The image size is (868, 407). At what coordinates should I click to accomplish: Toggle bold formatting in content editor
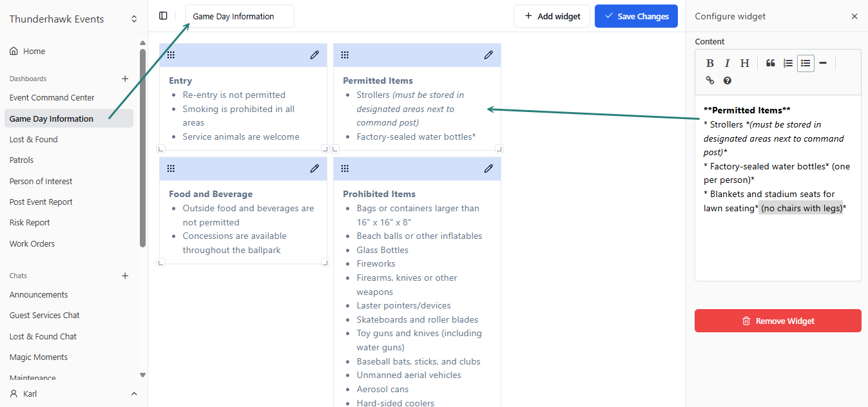tap(709, 63)
